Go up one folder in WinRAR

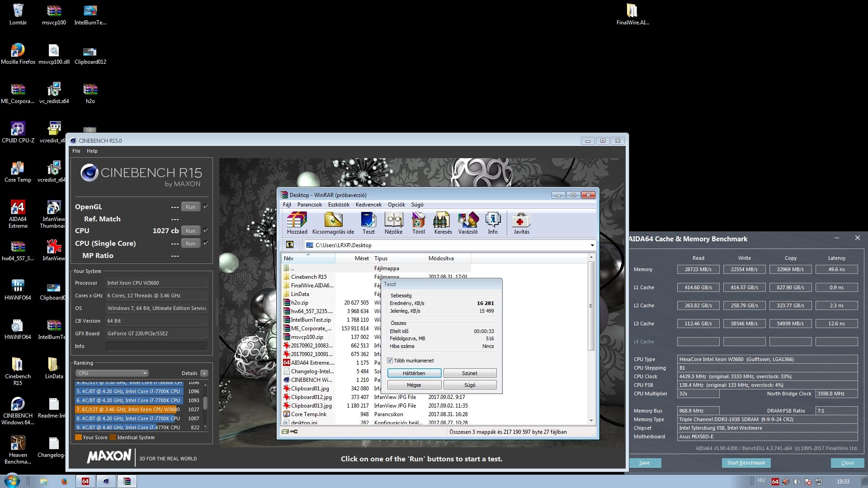tap(290, 245)
